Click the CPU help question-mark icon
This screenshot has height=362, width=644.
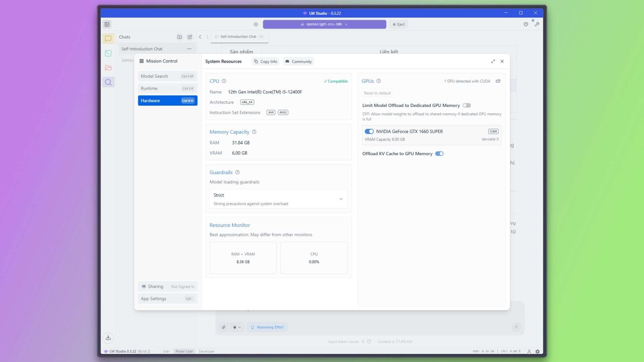coord(224,81)
